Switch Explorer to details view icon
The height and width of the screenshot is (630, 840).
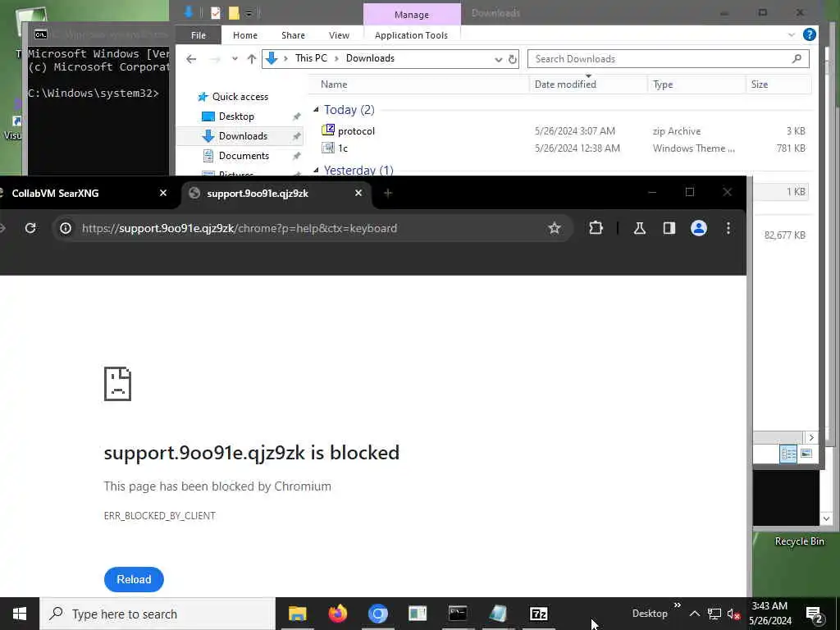click(788, 454)
